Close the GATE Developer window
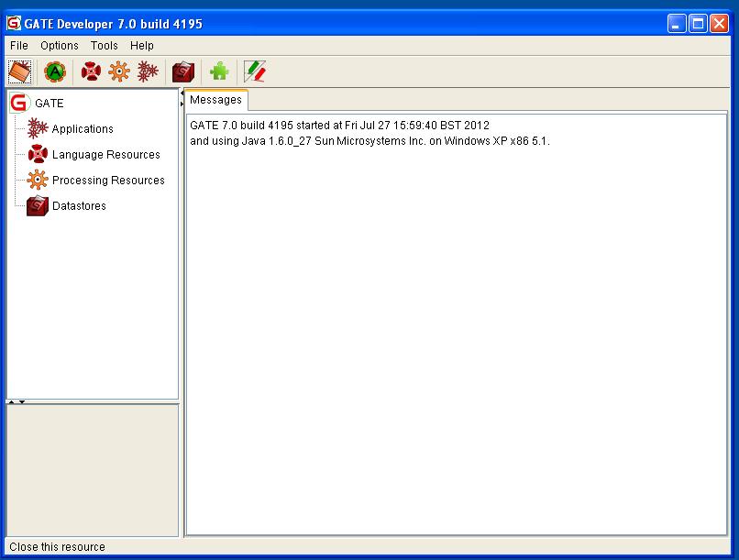The image size is (739, 560). click(x=720, y=23)
